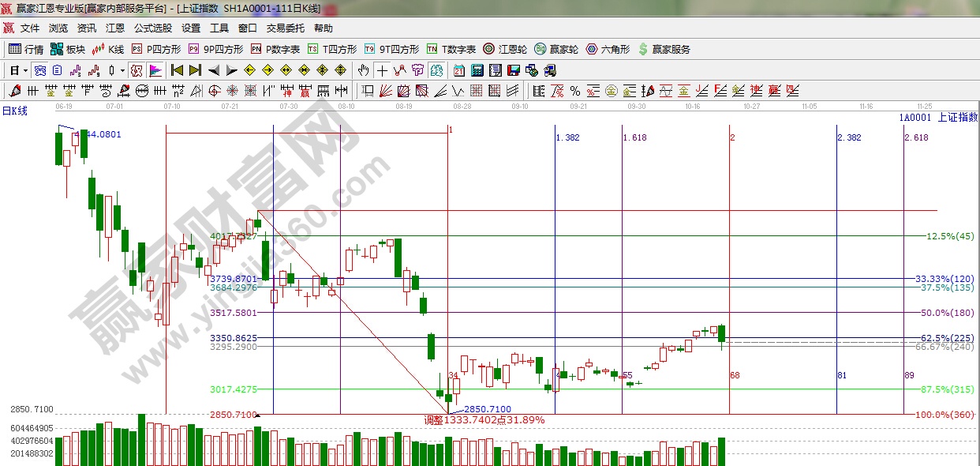Open the 公式选股 menu
This screenshot has height=466, width=980.
coord(152,28)
